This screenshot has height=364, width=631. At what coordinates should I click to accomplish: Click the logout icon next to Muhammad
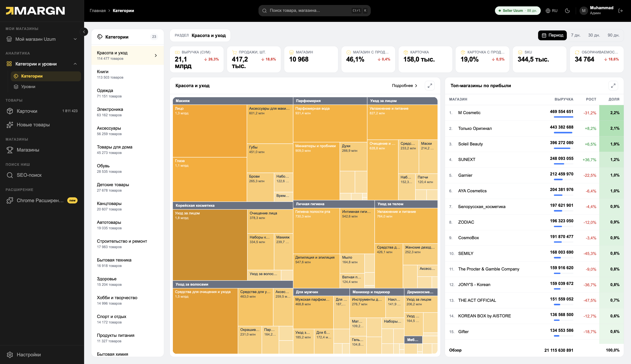(x=620, y=11)
